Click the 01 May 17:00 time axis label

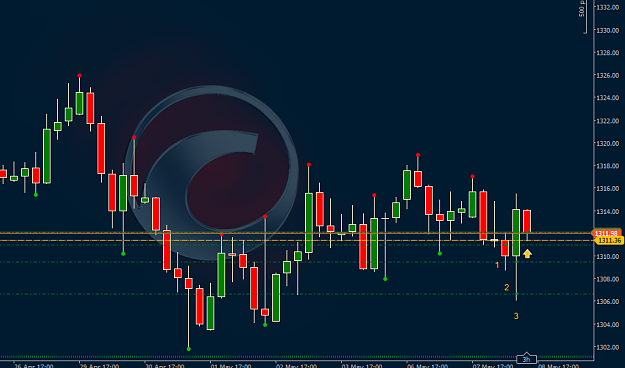pos(231,365)
